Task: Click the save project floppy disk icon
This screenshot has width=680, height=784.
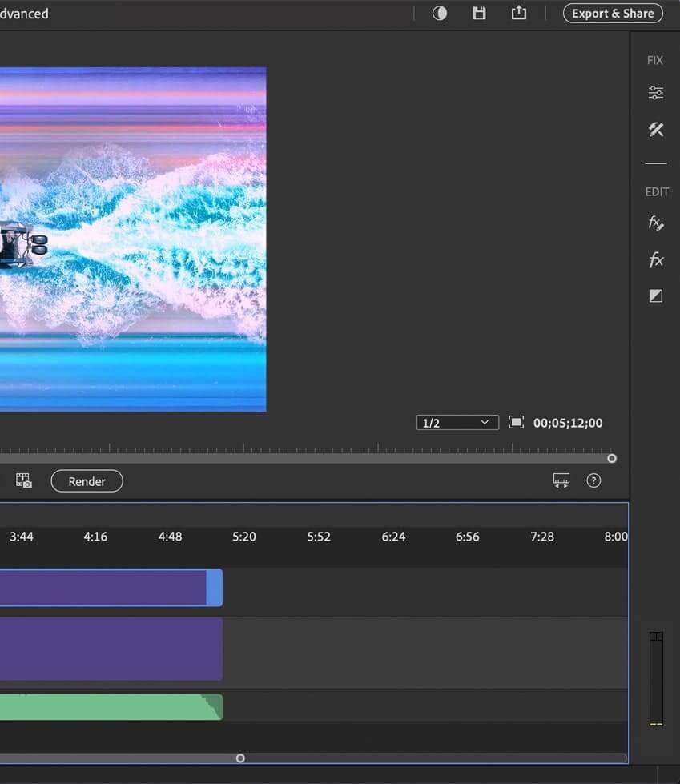Action: (479, 13)
